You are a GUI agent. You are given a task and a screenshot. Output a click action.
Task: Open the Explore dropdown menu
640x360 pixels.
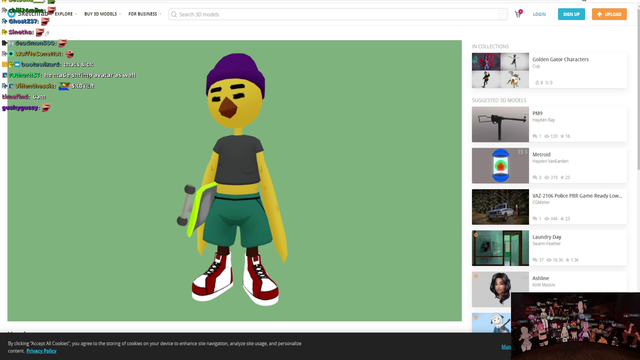click(x=66, y=14)
